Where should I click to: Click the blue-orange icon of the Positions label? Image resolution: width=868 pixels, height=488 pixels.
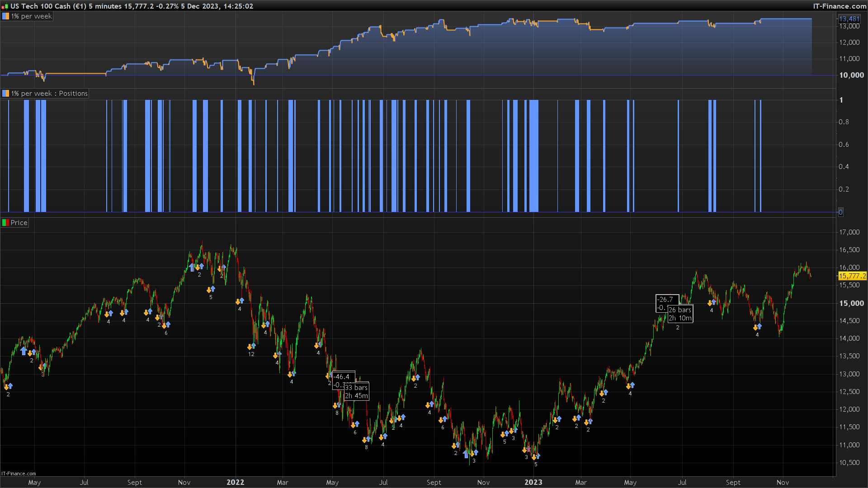[5, 94]
